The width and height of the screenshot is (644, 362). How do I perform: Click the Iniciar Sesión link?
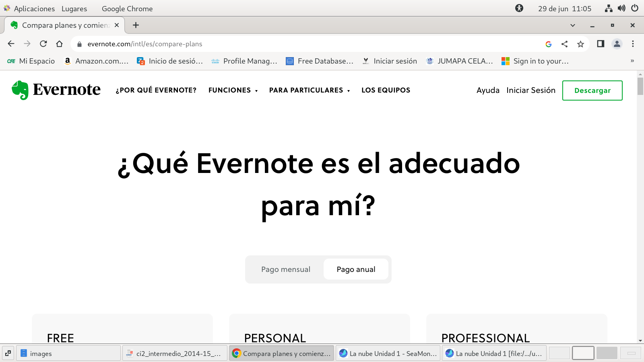click(x=530, y=90)
